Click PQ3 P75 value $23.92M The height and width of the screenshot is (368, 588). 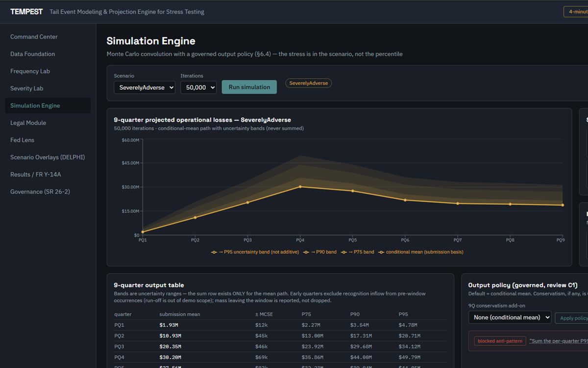point(313,346)
